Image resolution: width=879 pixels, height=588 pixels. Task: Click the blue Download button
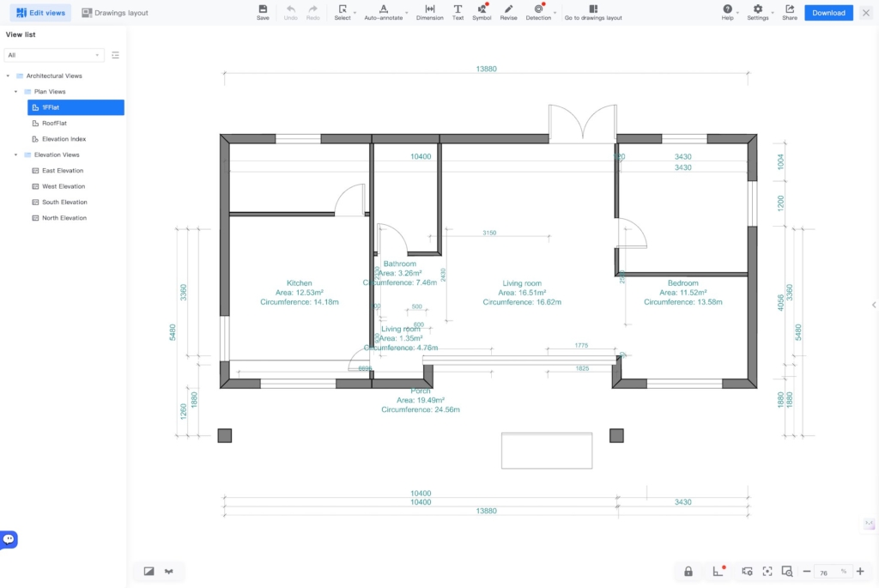(x=828, y=13)
